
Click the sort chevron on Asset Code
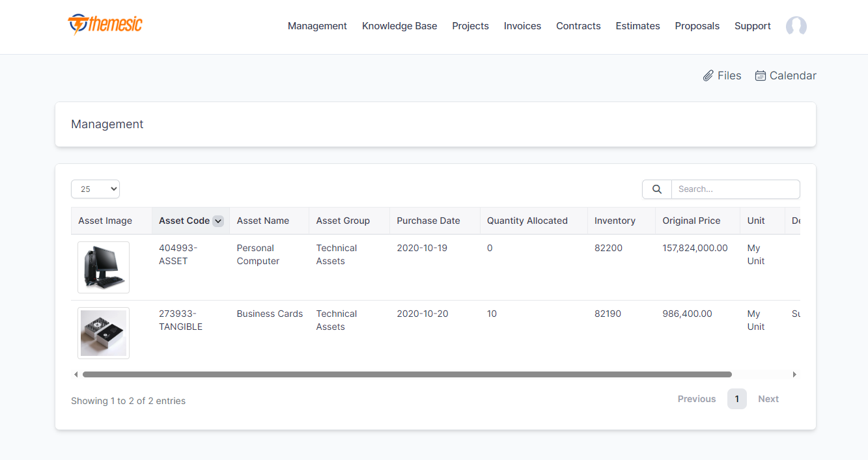(x=217, y=221)
